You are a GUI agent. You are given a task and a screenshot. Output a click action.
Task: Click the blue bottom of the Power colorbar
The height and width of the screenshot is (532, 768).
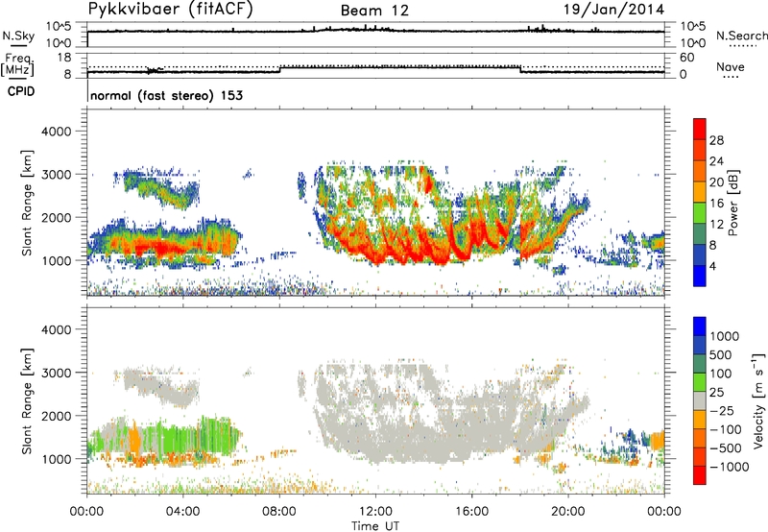700,276
